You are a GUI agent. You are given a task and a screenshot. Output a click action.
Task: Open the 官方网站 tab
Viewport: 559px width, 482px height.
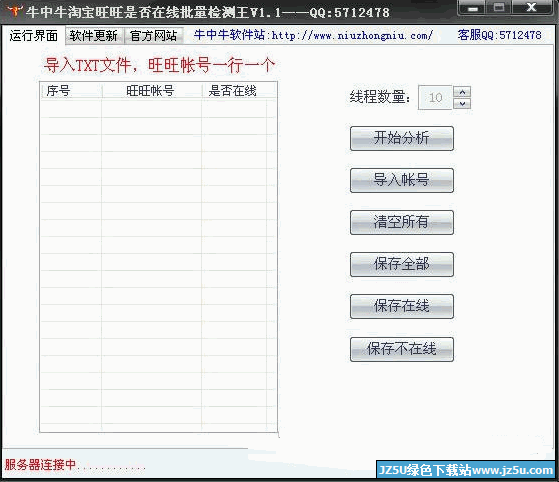point(154,35)
